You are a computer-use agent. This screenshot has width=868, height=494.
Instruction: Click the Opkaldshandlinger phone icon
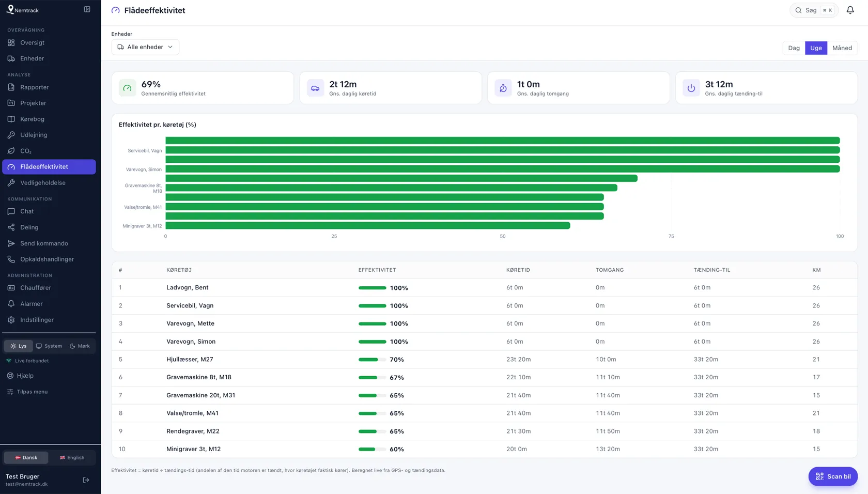pos(11,259)
